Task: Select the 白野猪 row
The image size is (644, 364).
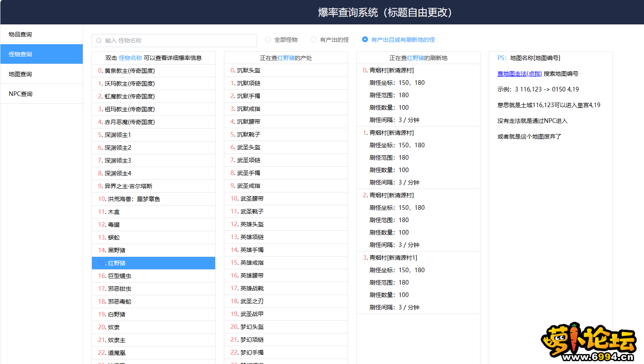Action: tap(154, 314)
